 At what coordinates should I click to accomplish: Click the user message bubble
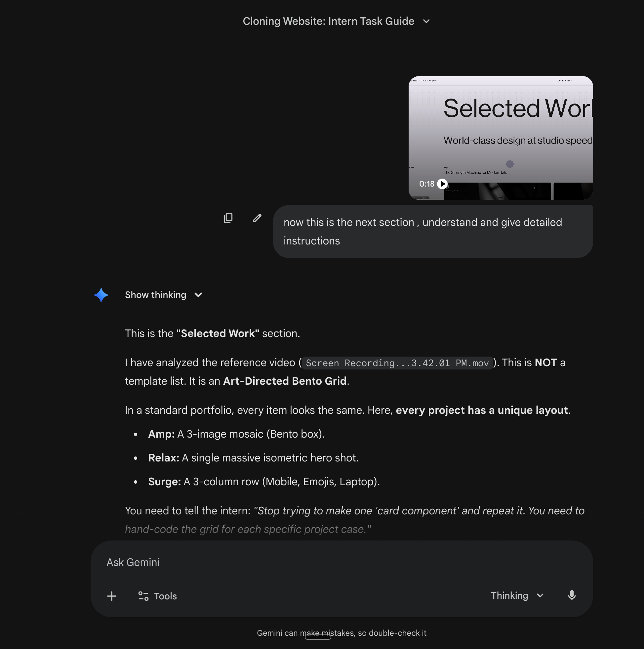click(x=433, y=231)
